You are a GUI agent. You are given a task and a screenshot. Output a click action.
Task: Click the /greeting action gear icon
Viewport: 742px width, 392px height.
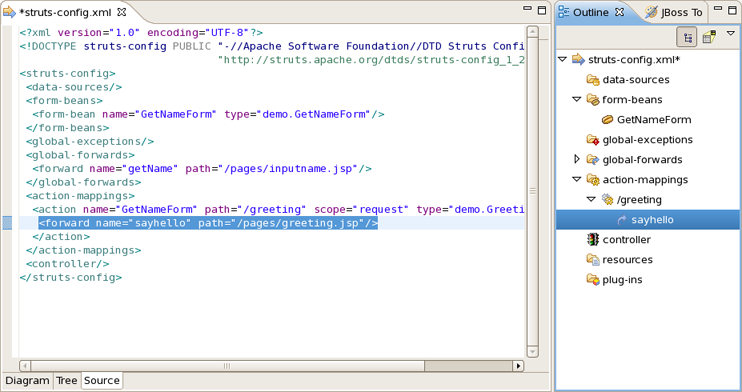click(x=607, y=199)
